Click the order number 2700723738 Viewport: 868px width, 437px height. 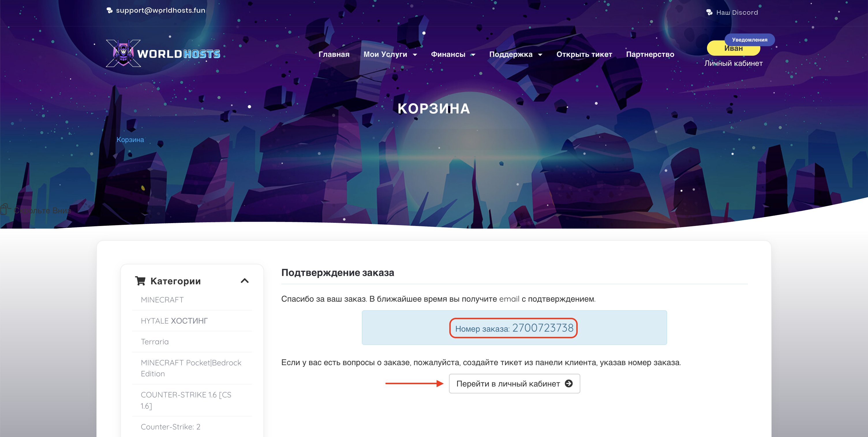coord(542,328)
